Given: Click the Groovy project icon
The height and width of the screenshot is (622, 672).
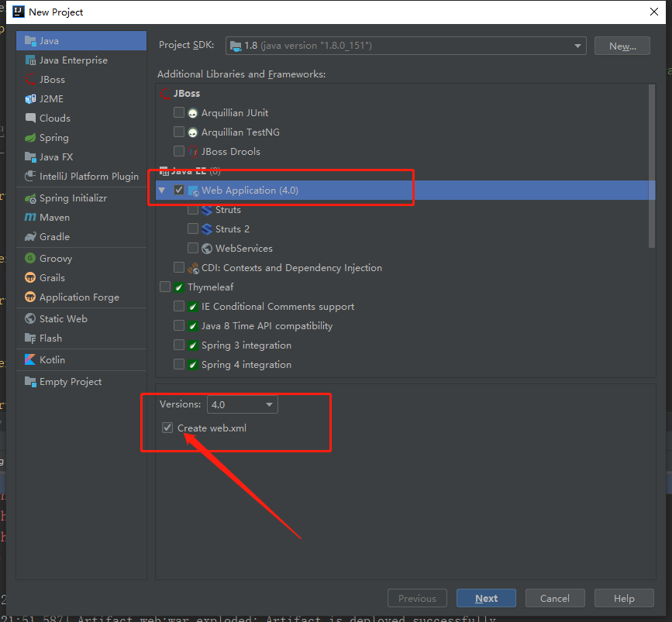Looking at the screenshot, I should pos(30,259).
